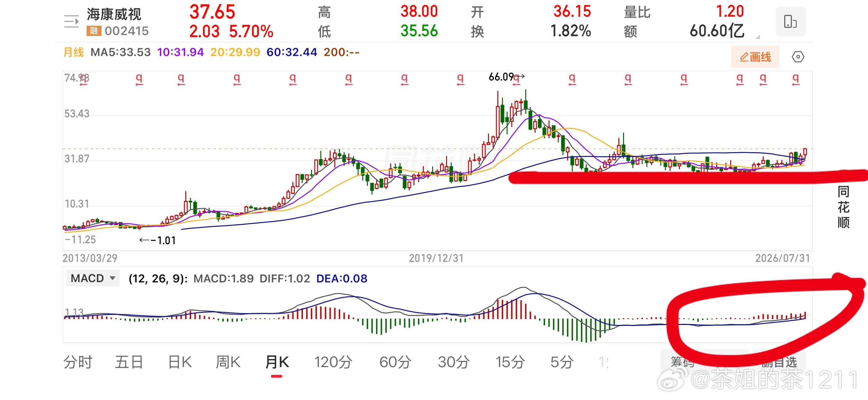Click the open price 36.15

coord(572,11)
